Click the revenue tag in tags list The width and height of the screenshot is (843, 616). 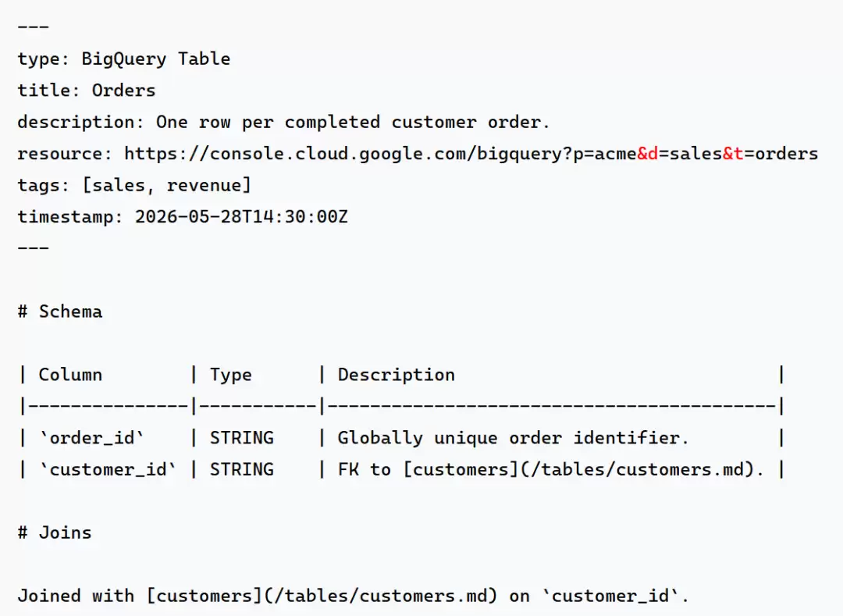[203, 186]
